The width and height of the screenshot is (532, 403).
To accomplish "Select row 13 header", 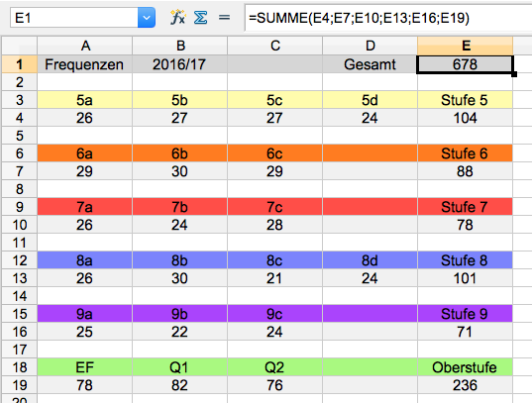I will pos(20,278).
